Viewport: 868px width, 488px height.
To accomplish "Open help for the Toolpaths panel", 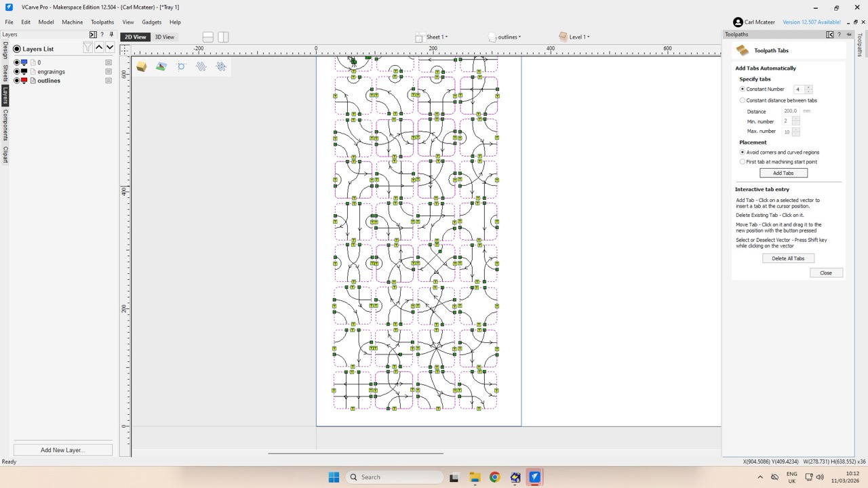I will click(840, 35).
